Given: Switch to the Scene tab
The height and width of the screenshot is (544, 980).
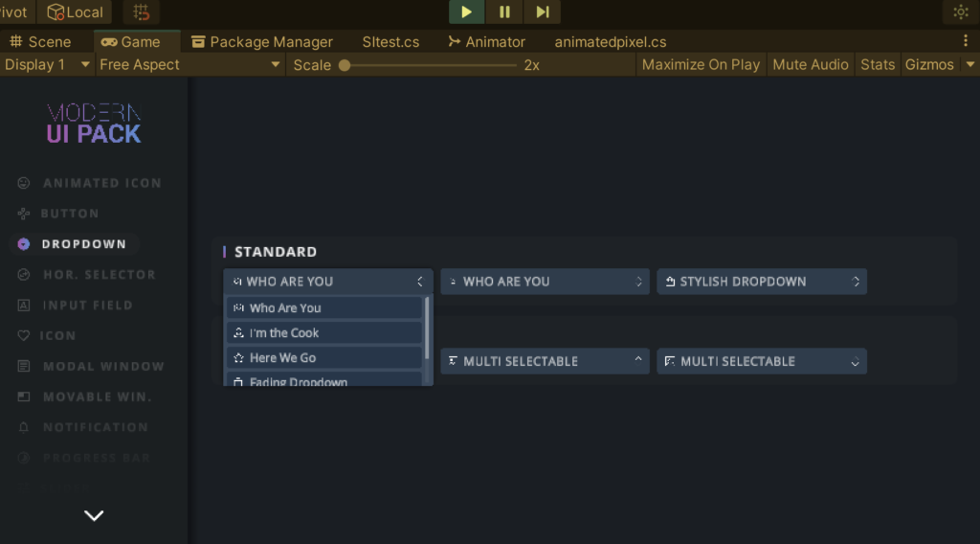Looking at the screenshot, I should click(x=40, y=42).
